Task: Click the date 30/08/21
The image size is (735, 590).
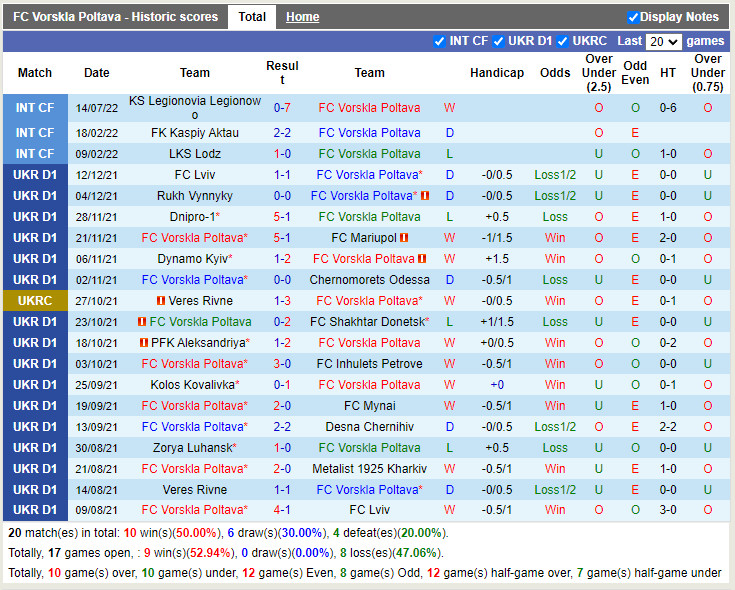Action: point(97,448)
